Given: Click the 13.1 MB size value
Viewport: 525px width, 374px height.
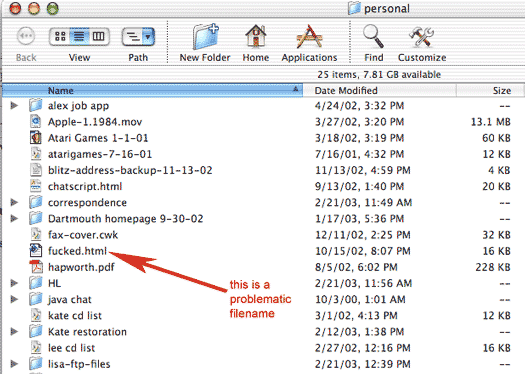Looking at the screenshot, I should [x=491, y=122].
